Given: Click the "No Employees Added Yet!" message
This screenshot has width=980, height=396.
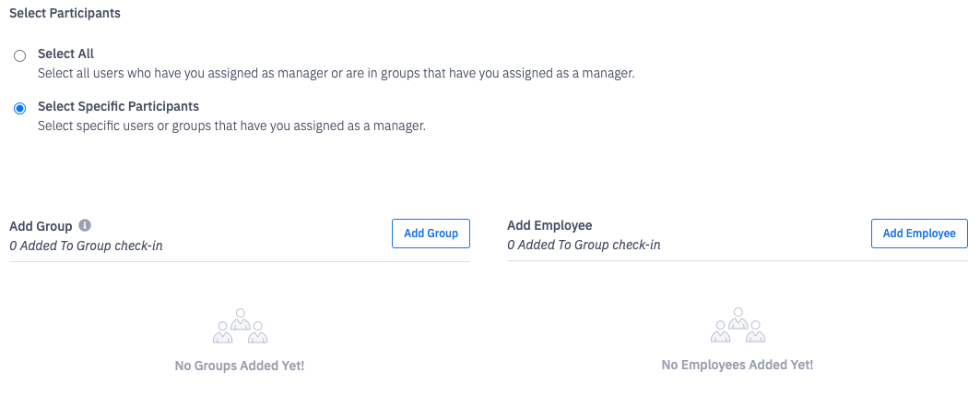Looking at the screenshot, I should tap(738, 366).
